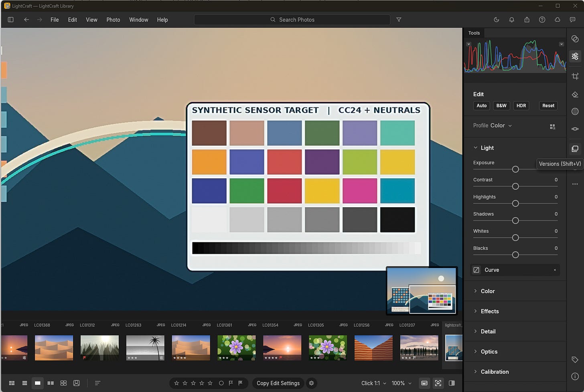Image resolution: width=584 pixels, height=392 pixels.
Task: Switch to compare view
Action: pyautogui.click(x=51, y=383)
